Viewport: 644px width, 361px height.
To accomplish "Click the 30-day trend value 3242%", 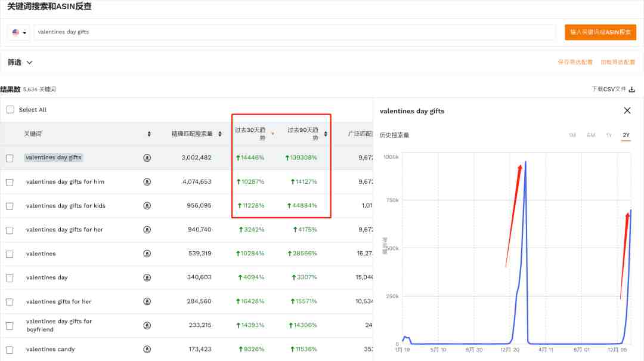I will pos(252,229).
